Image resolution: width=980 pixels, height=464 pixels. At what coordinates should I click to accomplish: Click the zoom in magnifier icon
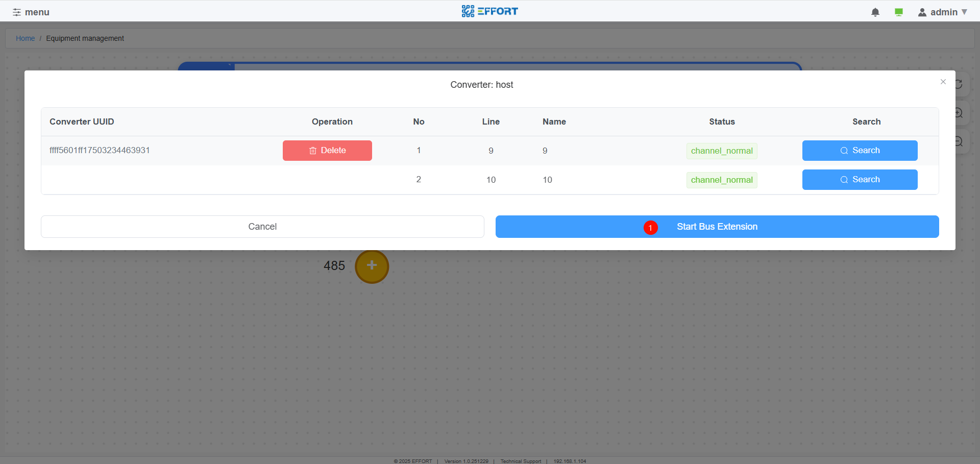[x=959, y=113]
